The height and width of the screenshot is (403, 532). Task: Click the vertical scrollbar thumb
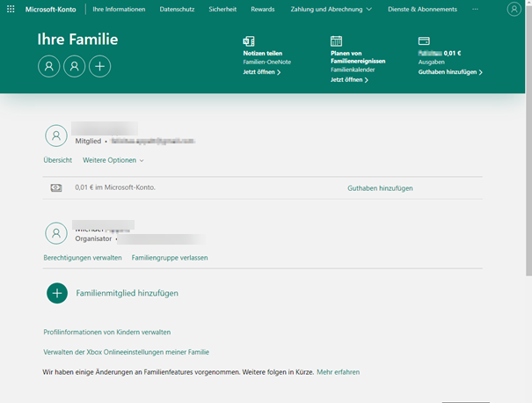528,141
